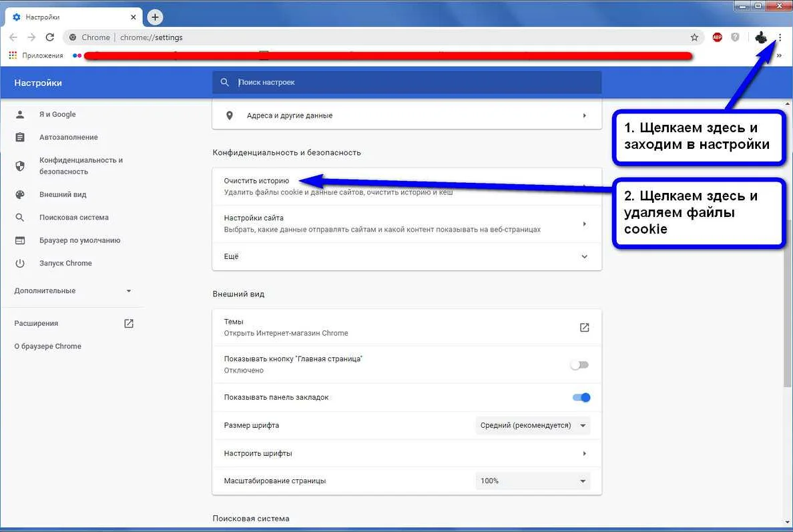This screenshot has height=532, width=793.
Task: Open 'О браузере Chrome' link
Action: [47, 346]
